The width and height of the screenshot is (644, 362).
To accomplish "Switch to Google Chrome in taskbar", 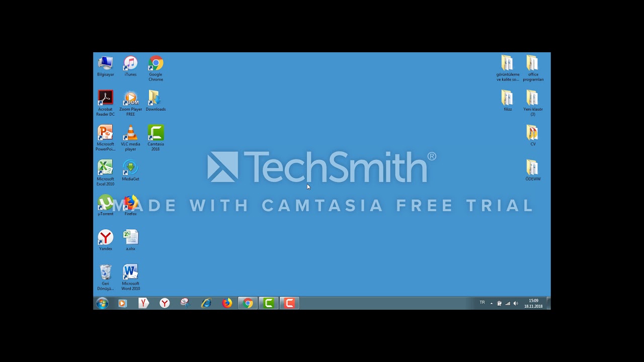I will point(248,303).
